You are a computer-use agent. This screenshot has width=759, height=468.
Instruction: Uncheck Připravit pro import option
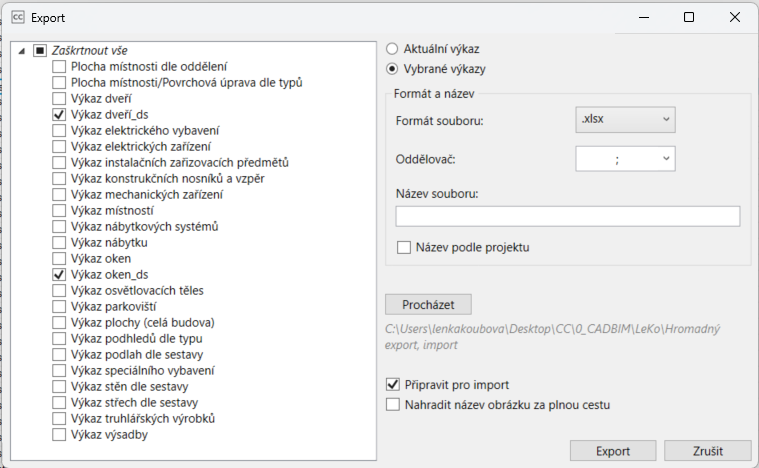pyautogui.click(x=392, y=385)
